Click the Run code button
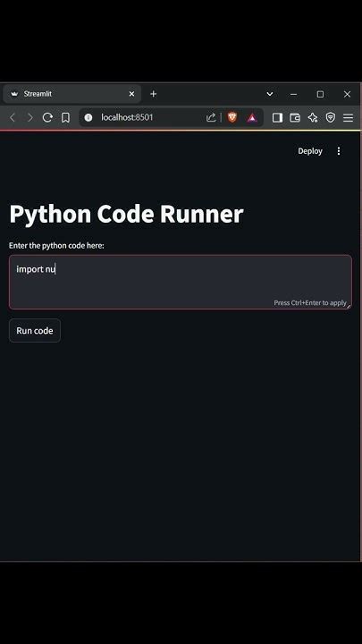 35,331
